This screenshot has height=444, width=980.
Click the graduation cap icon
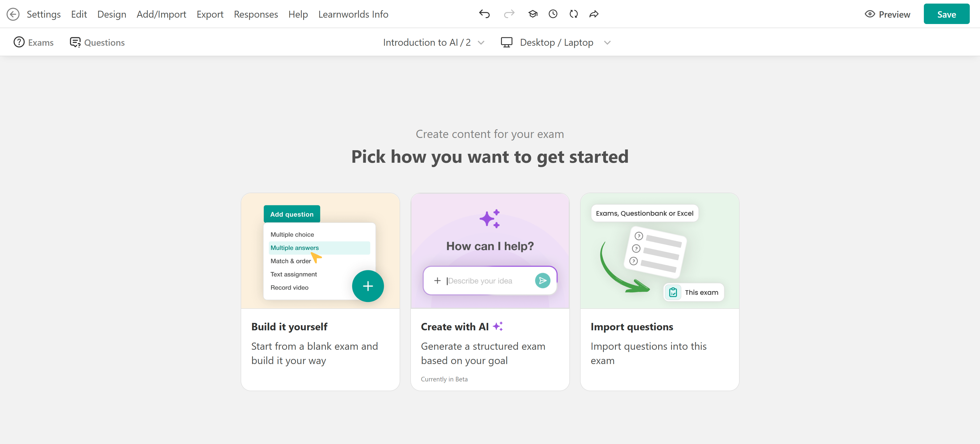point(533,14)
